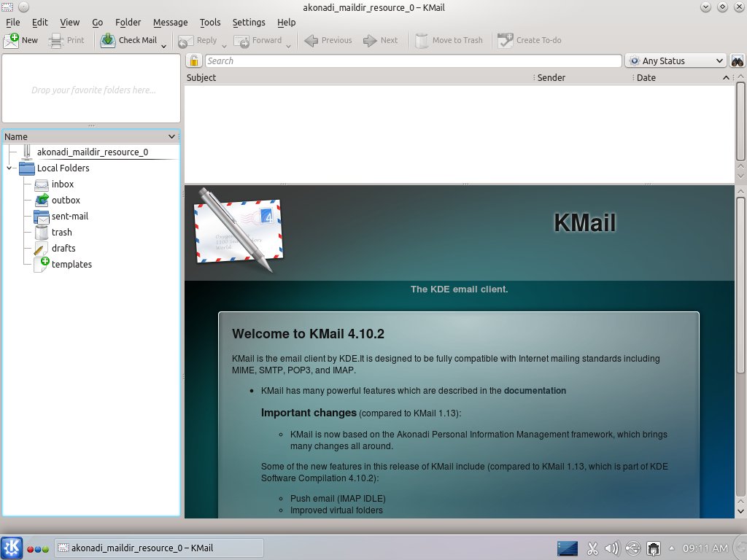Collapse the Local Folders tree
The width and height of the screenshot is (747, 560).
tap(9, 168)
